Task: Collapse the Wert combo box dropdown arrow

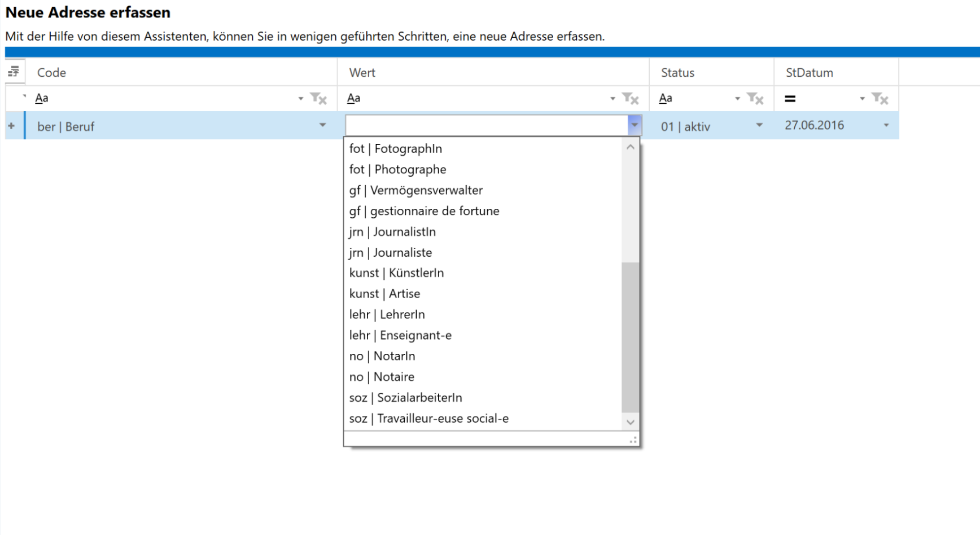Action: (635, 125)
